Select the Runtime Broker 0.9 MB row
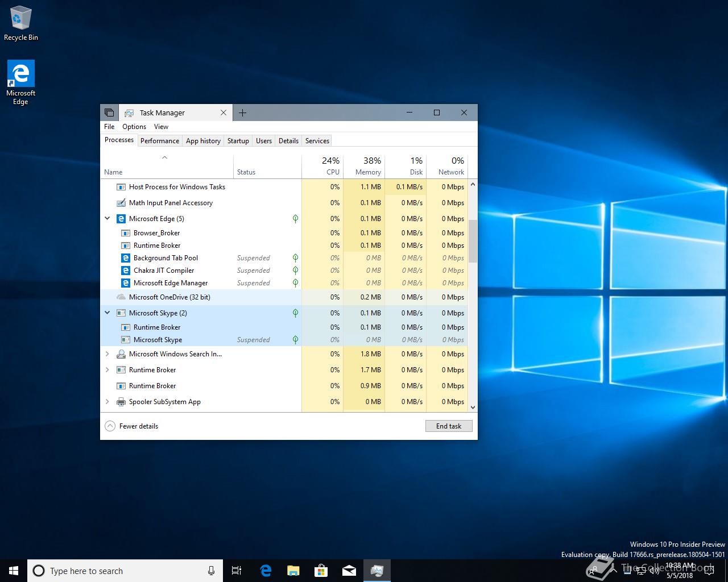 [284, 386]
